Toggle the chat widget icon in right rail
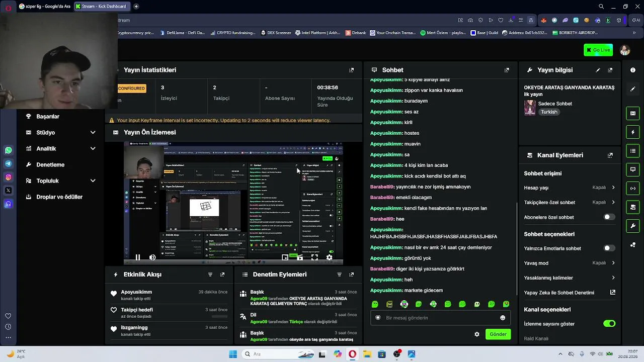644x362 pixels. point(633,169)
